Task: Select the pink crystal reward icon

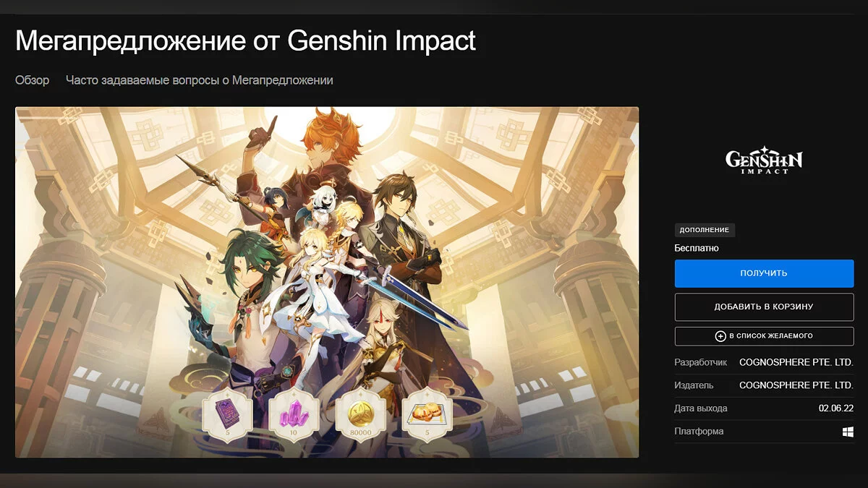Action: 294,416
